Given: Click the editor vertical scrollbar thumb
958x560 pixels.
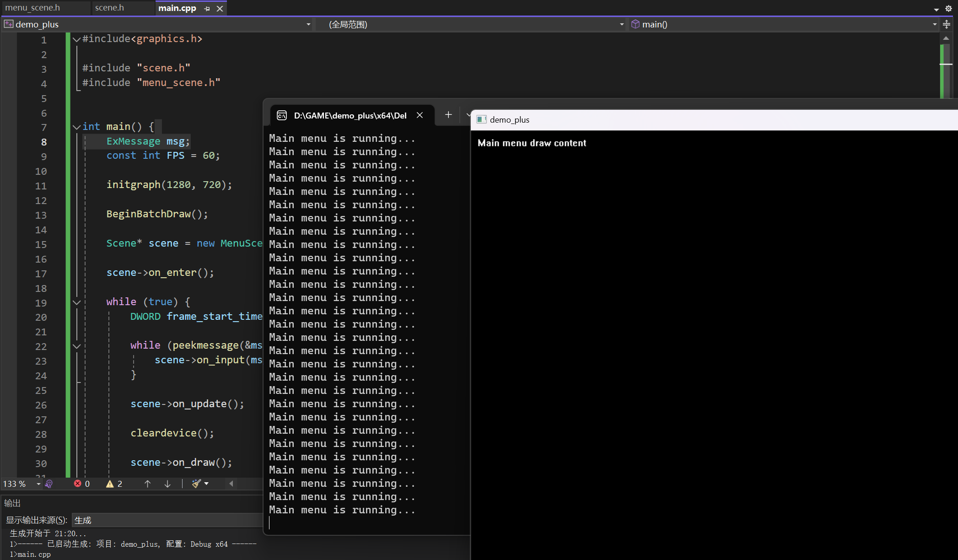Looking at the screenshot, I should [945, 71].
